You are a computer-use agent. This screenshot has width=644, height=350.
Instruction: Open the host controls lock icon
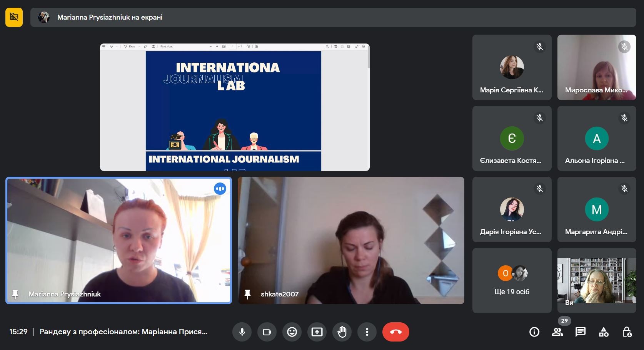click(x=627, y=332)
